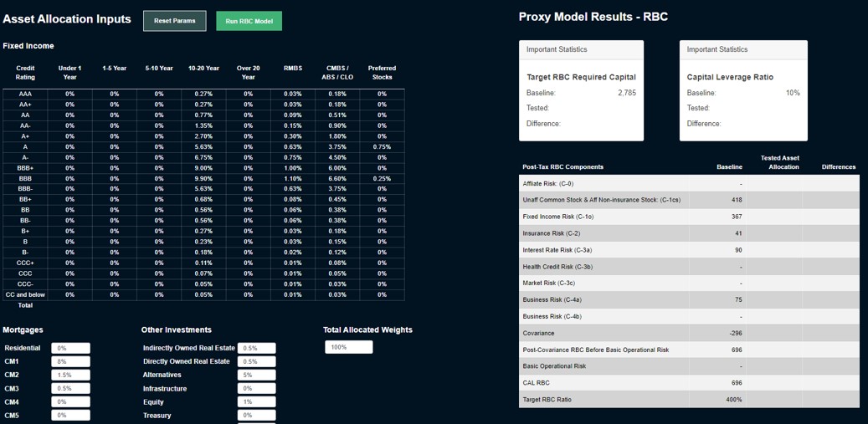Select the Equity allocation input field
Image resolution: width=868 pixels, height=424 pixels.
coord(256,401)
